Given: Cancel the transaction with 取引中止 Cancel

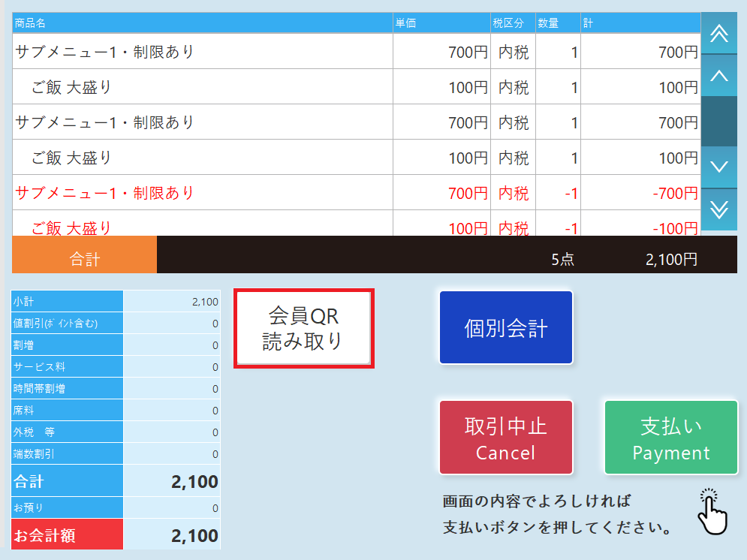Looking at the screenshot, I should 506,437.
